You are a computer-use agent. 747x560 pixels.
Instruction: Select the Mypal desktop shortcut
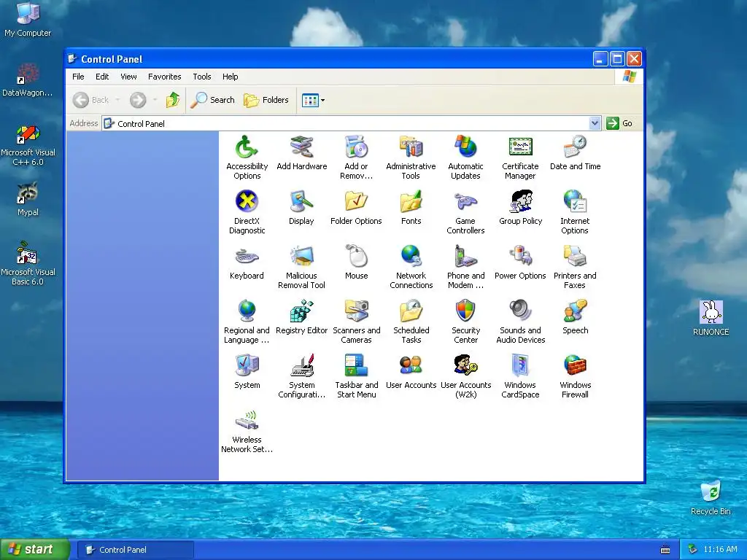28,200
